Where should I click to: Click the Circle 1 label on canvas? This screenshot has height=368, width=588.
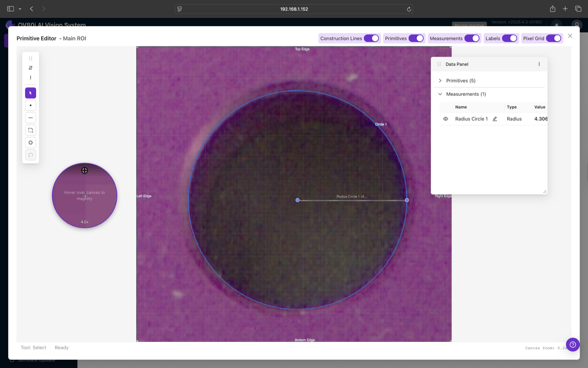pyautogui.click(x=381, y=124)
